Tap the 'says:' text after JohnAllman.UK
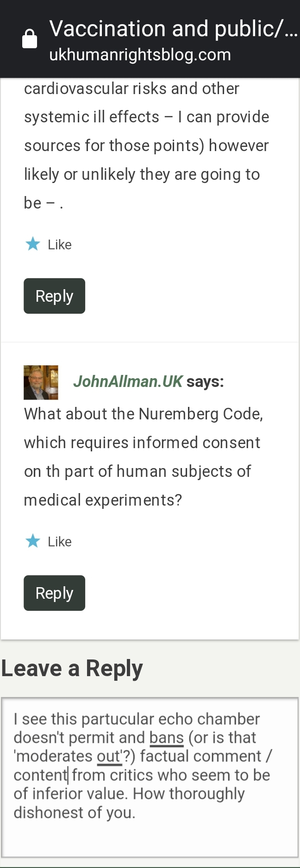 pos(205,381)
